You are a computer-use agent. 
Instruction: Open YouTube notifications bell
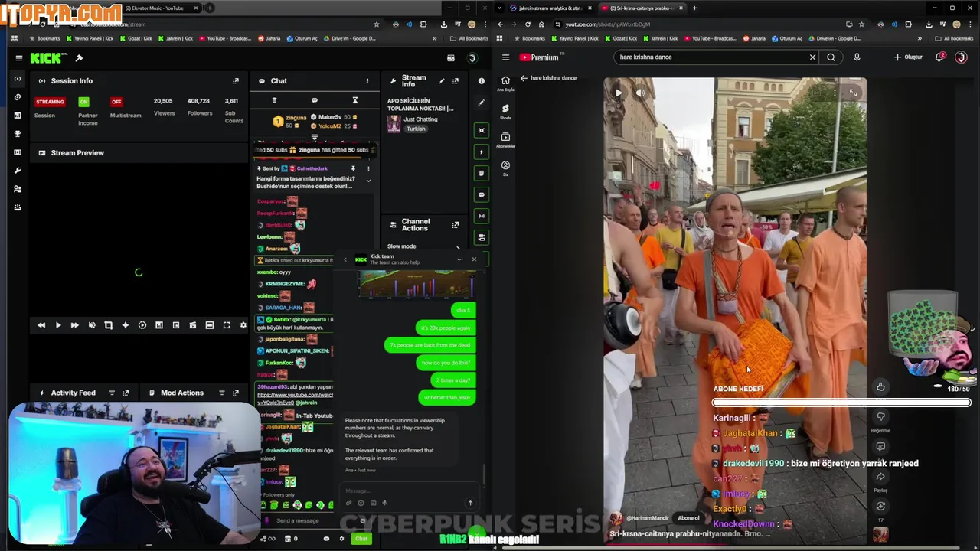[939, 57]
